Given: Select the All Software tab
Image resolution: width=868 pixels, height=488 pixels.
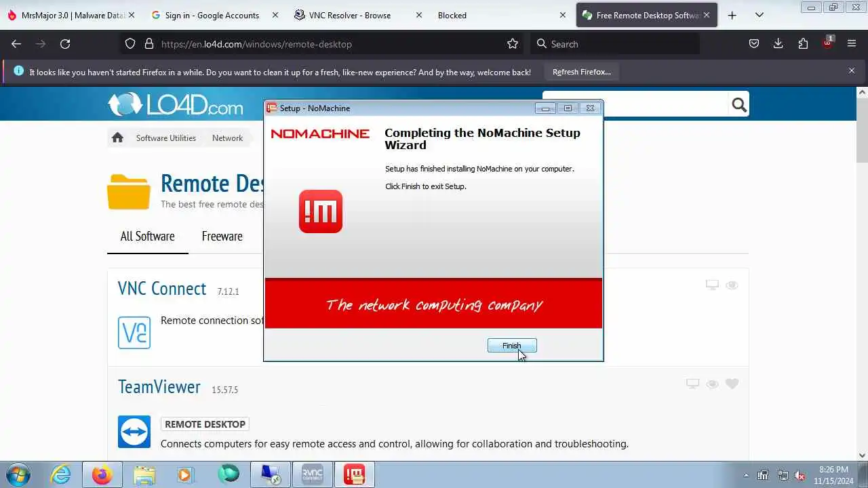Looking at the screenshot, I should [147, 236].
